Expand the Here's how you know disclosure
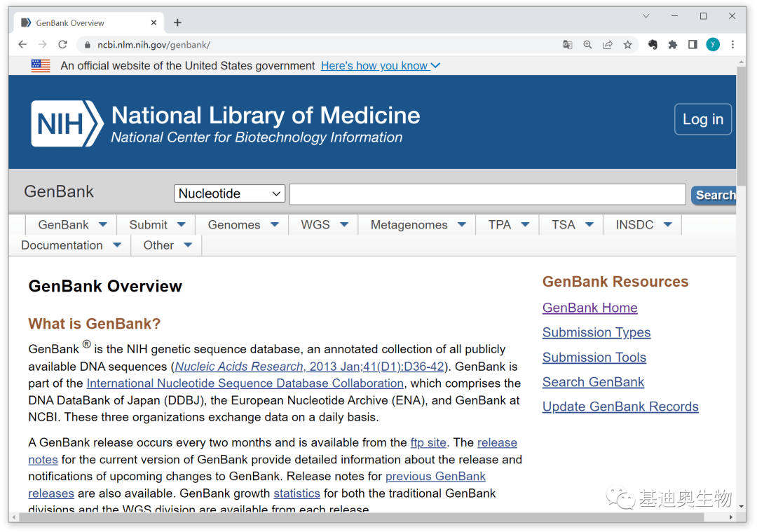Screen dimensions: 757x532 point(381,66)
